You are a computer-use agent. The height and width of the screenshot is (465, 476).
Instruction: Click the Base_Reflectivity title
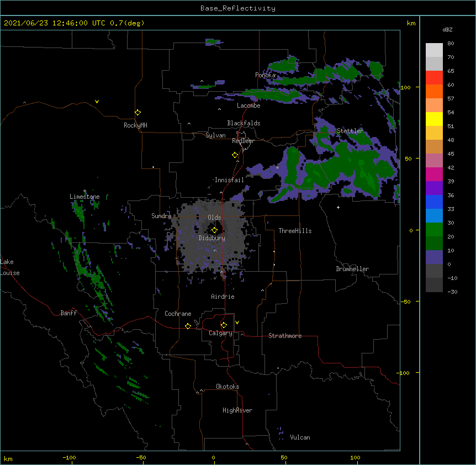238,8
